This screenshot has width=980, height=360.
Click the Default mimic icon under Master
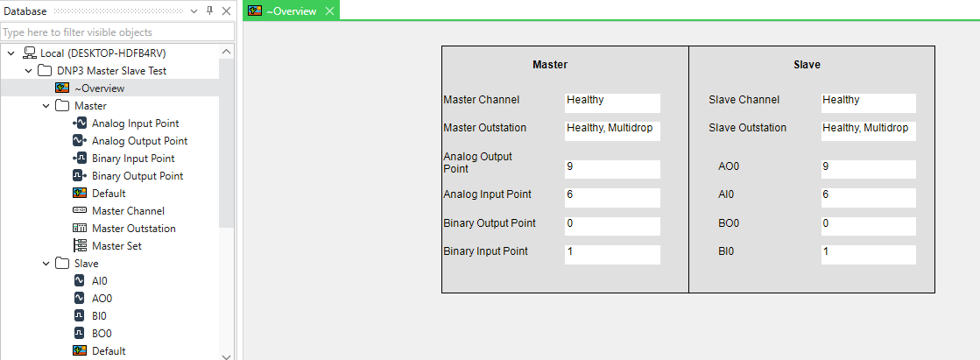point(80,193)
